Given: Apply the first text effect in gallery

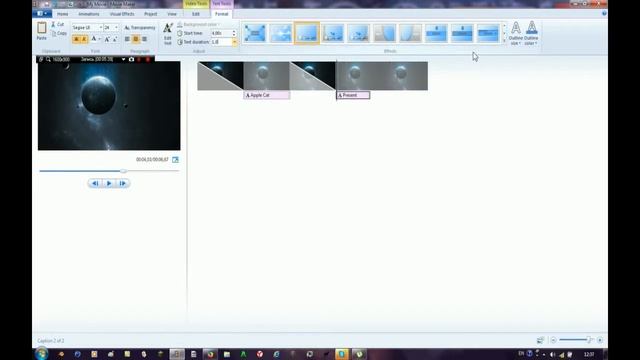Looking at the screenshot, I should point(255,33).
